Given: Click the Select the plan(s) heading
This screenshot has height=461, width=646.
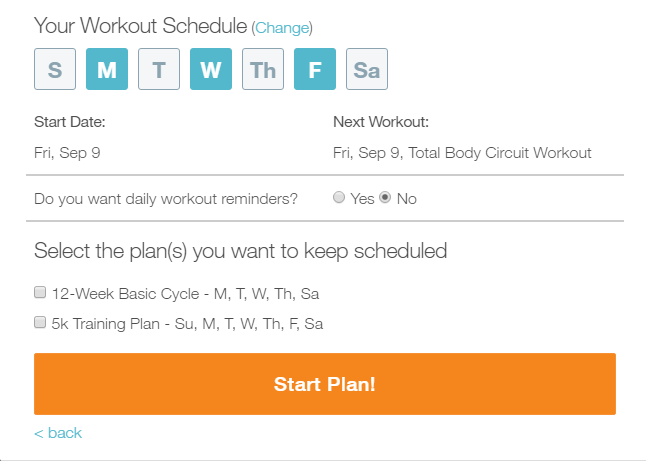Looking at the screenshot, I should (240, 250).
